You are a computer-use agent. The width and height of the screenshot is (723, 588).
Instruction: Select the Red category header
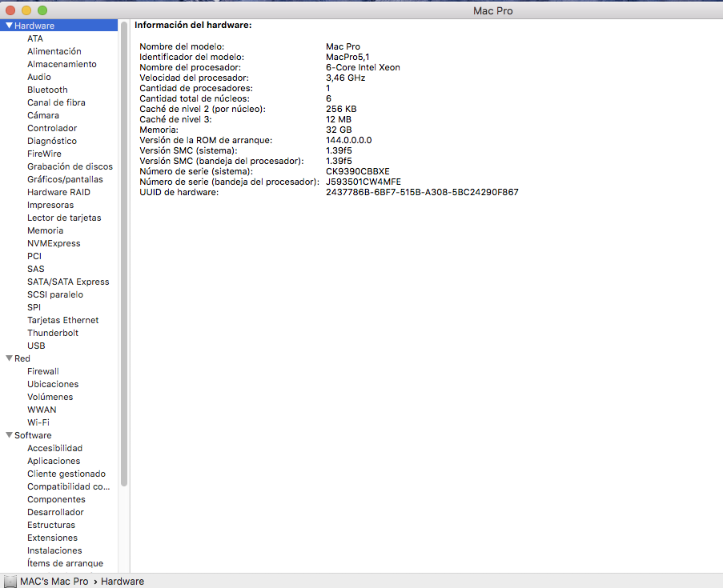tap(22, 358)
